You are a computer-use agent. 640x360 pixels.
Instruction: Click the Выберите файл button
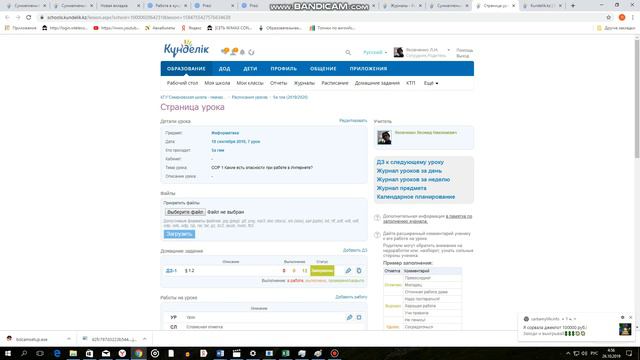coord(185,212)
